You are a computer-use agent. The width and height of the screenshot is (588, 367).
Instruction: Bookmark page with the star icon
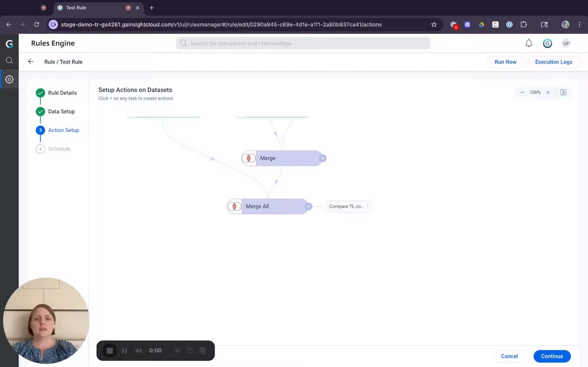point(434,24)
